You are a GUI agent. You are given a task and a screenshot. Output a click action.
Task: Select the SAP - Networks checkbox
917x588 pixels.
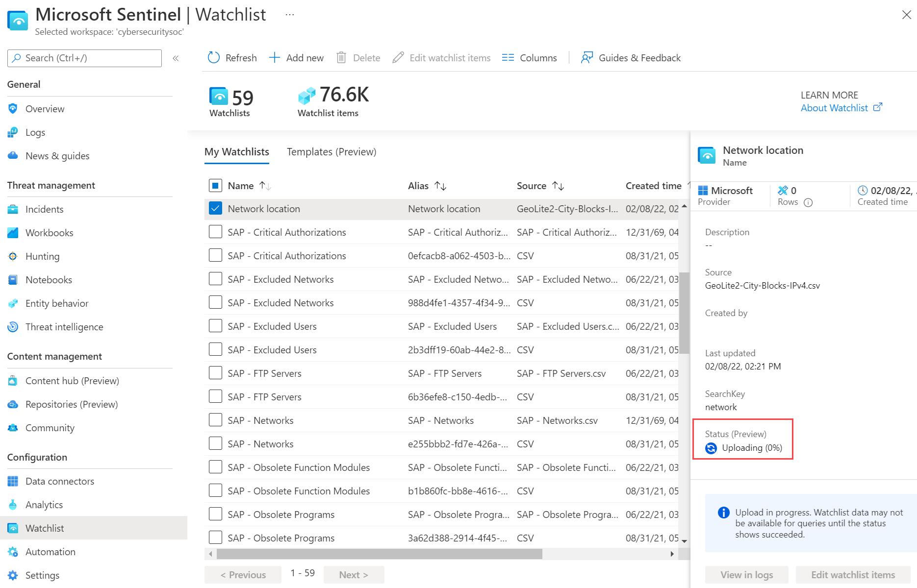(215, 419)
